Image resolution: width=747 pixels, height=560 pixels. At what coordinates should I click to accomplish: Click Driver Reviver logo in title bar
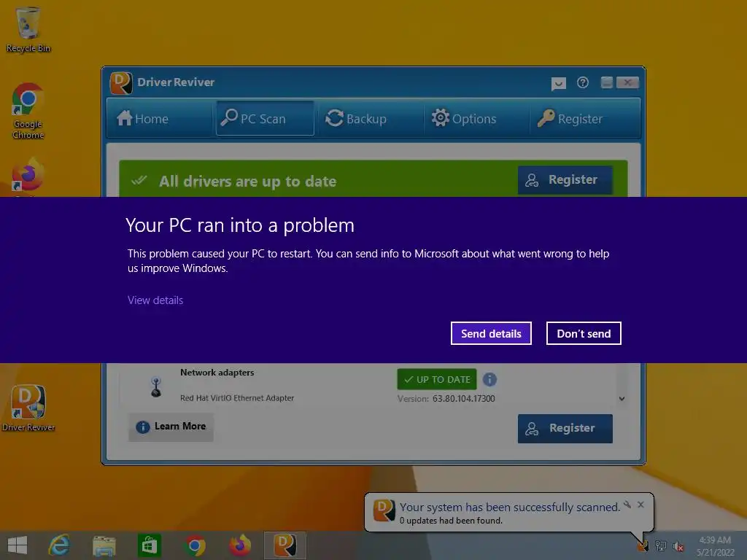tap(121, 83)
